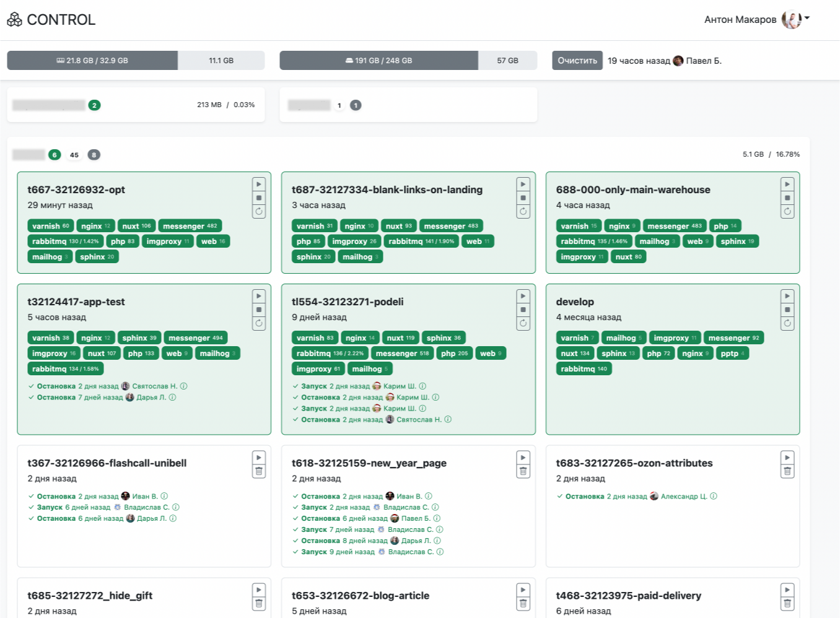Click the gray 8 stopped-count badge
Screen dimensions: 840x618
pos(94,155)
